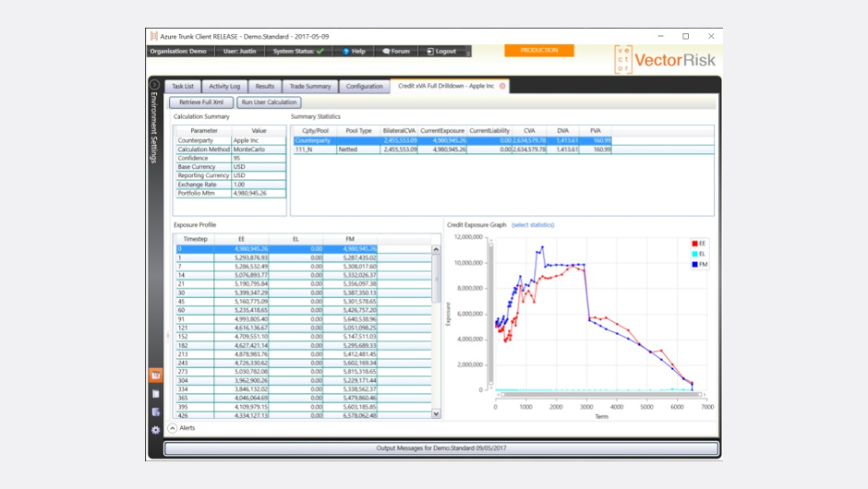Sort by Timestep column header
Viewport: 868px width, 489px height.
coord(195,239)
